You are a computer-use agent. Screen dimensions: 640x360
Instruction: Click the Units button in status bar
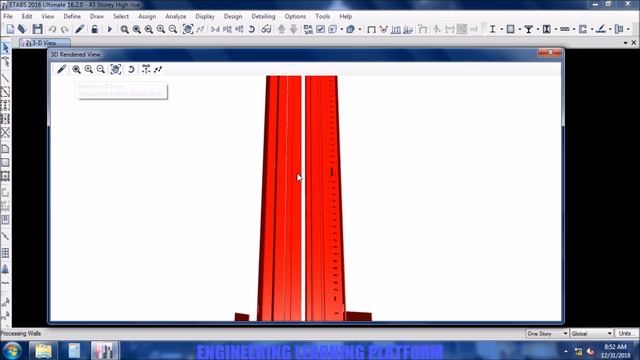pos(626,333)
